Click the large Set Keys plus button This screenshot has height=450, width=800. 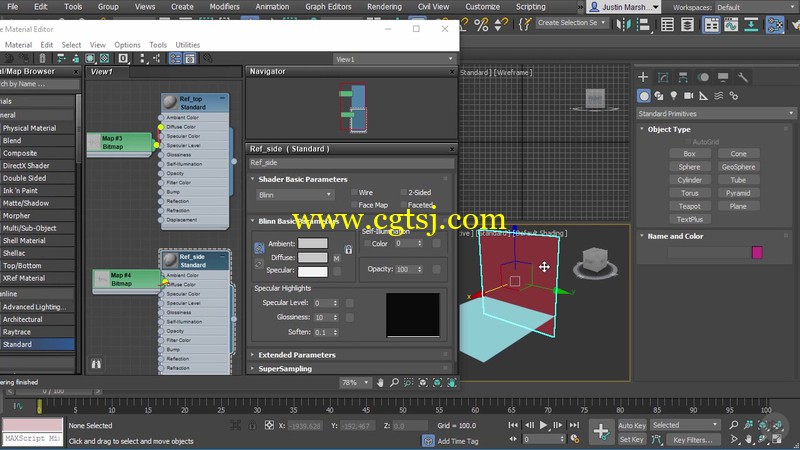click(x=601, y=432)
